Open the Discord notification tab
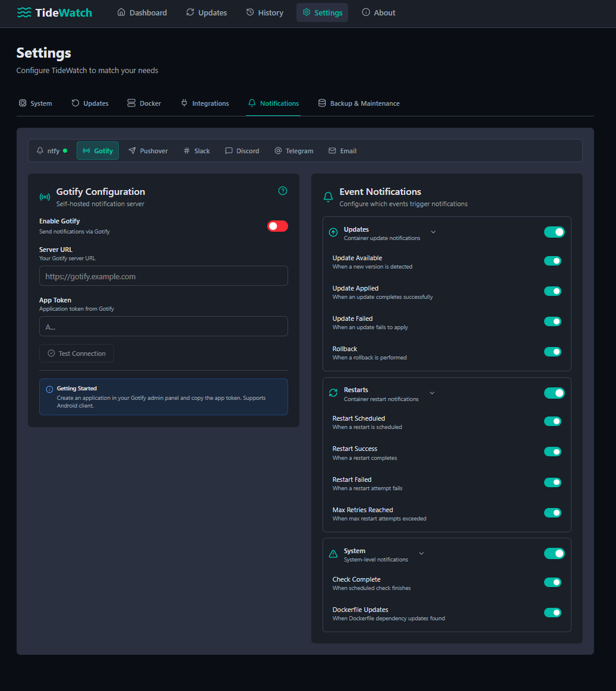This screenshot has width=616, height=691. (x=242, y=151)
